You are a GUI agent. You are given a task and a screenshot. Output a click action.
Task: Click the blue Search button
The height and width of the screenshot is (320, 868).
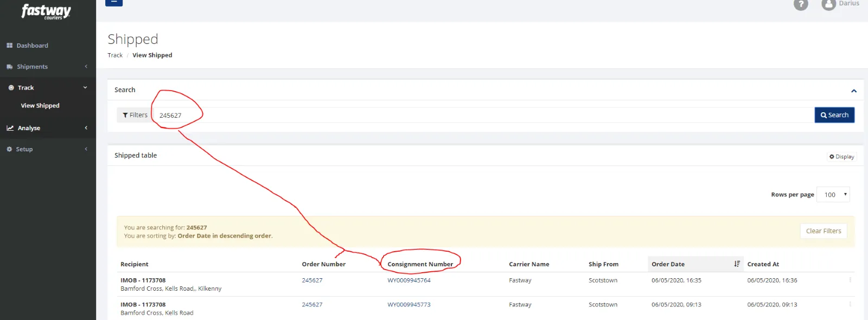pyautogui.click(x=834, y=115)
